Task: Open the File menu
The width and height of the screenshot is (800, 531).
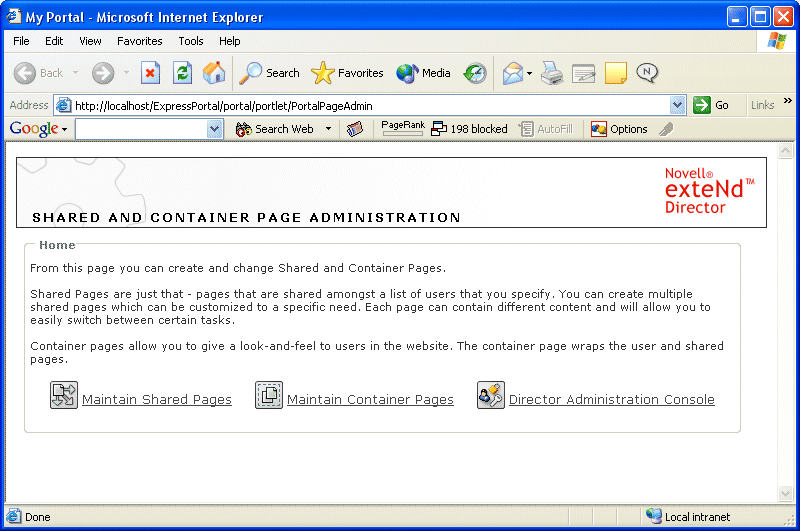Action: [21, 41]
